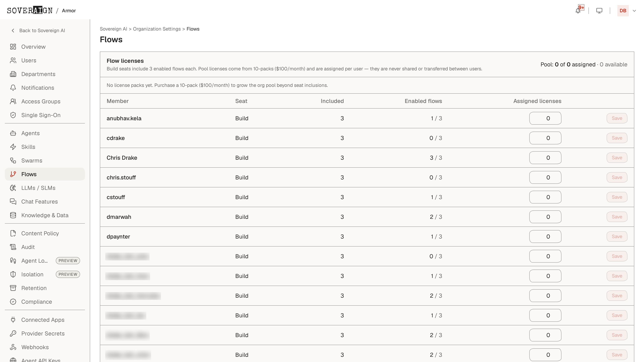Open the notifications bell icon
This screenshot has width=644, height=362.
click(578, 11)
